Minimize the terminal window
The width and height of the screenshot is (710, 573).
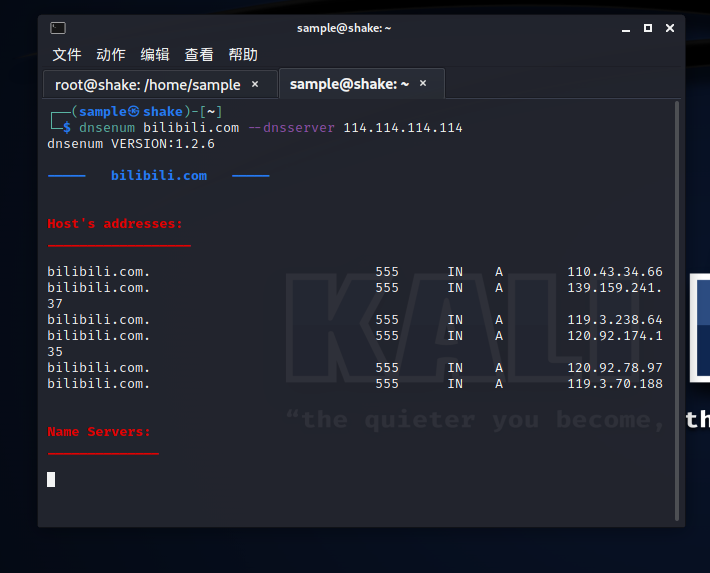pyautogui.click(x=626, y=29)
